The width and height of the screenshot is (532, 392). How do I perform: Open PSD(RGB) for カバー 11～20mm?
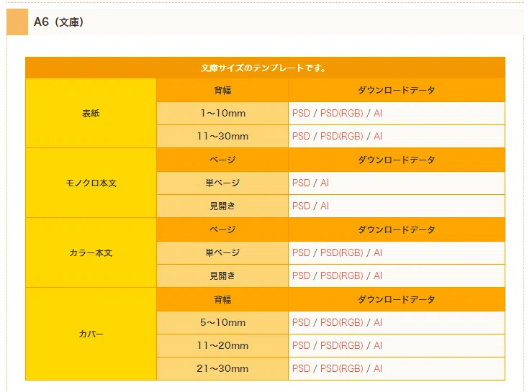[x=342, y=345]
